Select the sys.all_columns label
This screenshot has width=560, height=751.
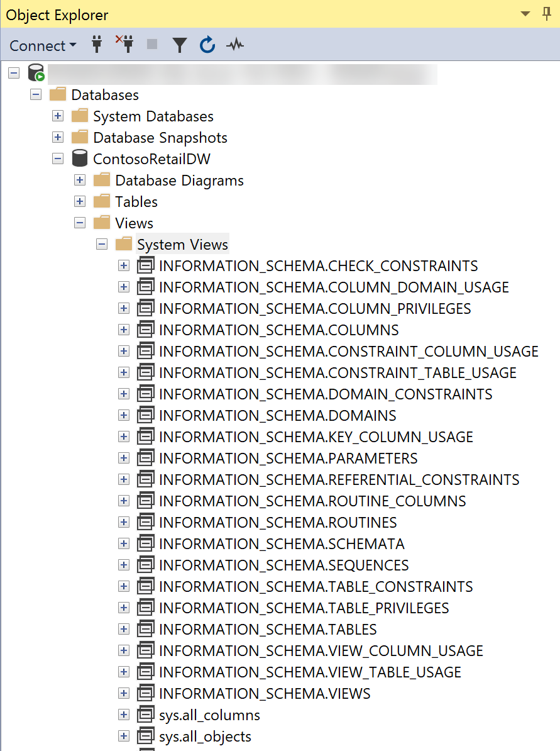tap(209, 715)
